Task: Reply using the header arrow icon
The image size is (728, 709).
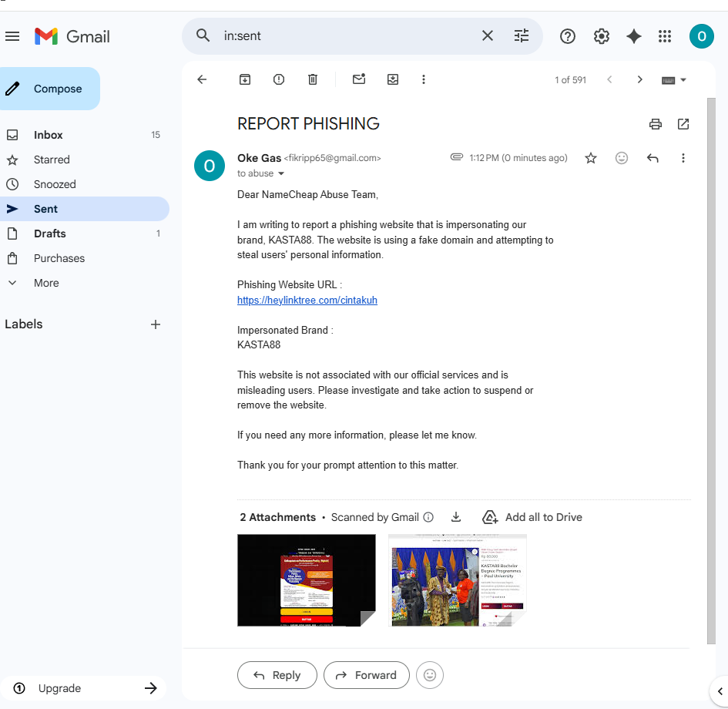Action: click(653, 158)
